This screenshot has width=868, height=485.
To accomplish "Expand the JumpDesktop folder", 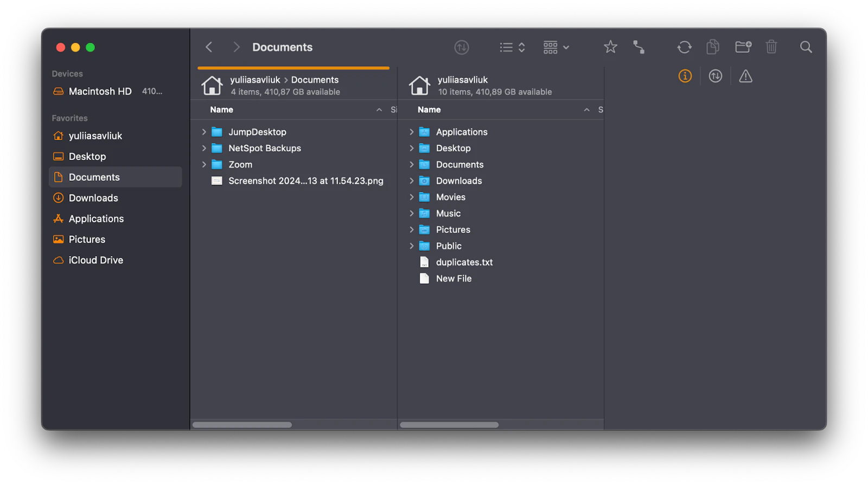I will (204, 132).
